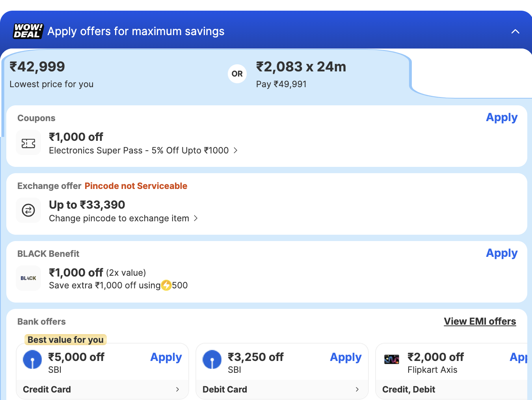
Task: Click the SuperCoin lightning icon
Action: pyautogui.click(x=166, y=285)
